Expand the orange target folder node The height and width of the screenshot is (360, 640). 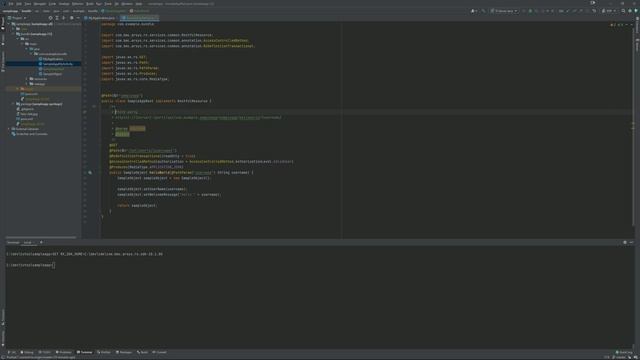pos(18,89)
